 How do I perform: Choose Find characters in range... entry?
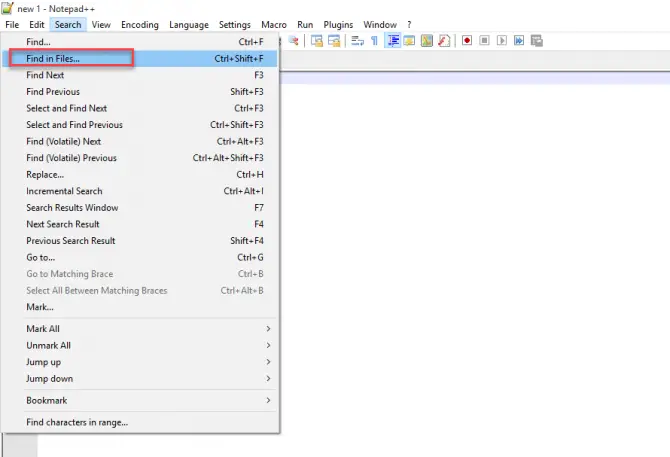pyautogui.click(x=140, y=422)
